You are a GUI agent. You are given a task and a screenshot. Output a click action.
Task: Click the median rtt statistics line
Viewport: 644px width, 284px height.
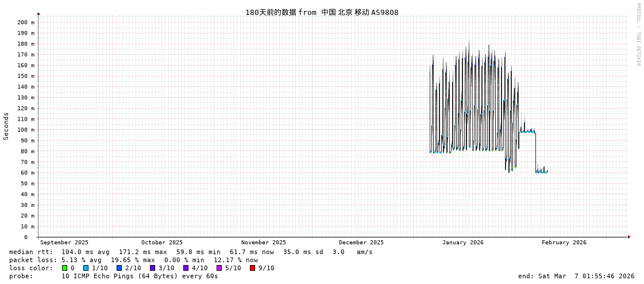pos(191,252)
